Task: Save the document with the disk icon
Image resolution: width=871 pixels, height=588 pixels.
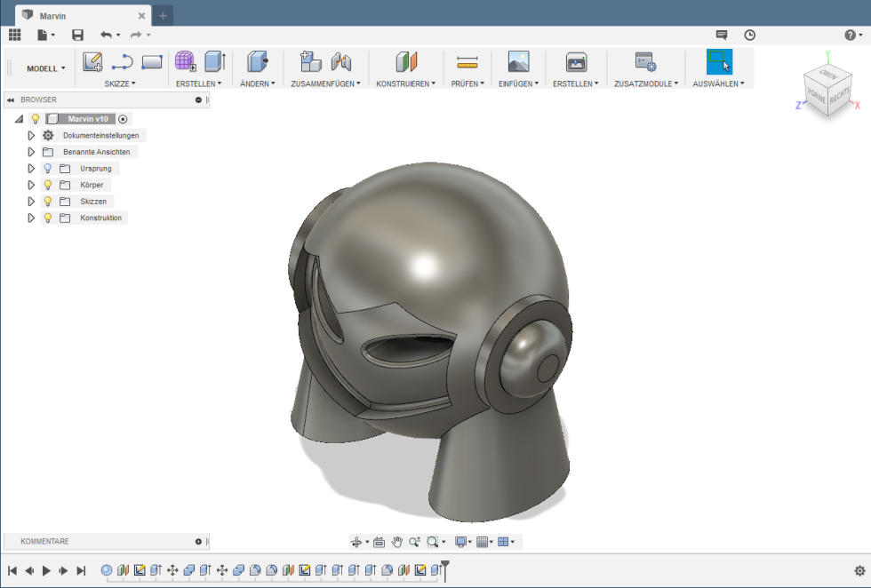Action: tap(78, 35)
